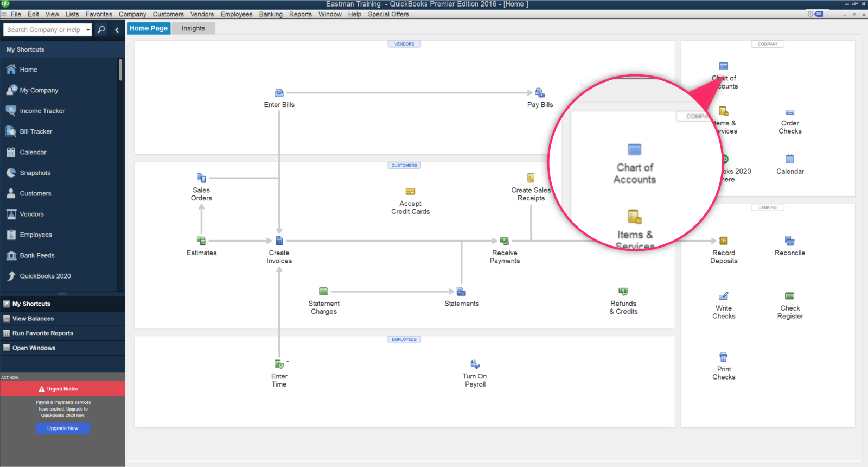Open the Enter Bills icon
The width and height of the screenshot is (868, 467).
(279, 93)
